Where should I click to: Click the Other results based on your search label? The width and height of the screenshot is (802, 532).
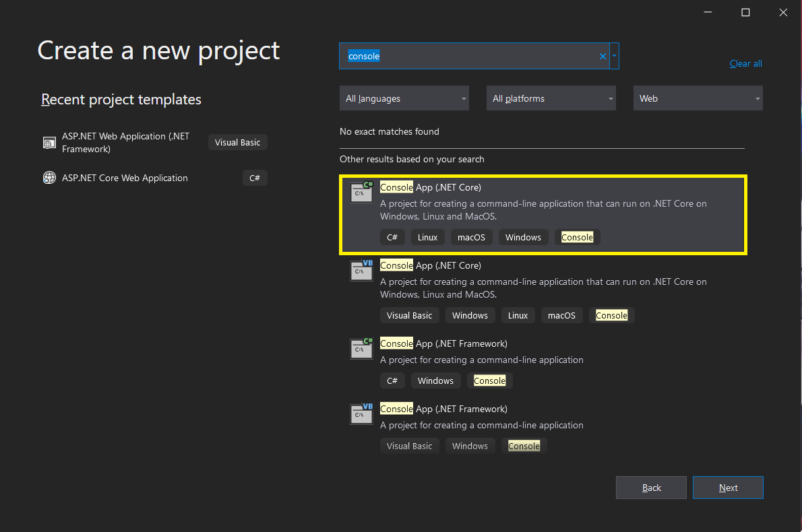tap(412, 160)
